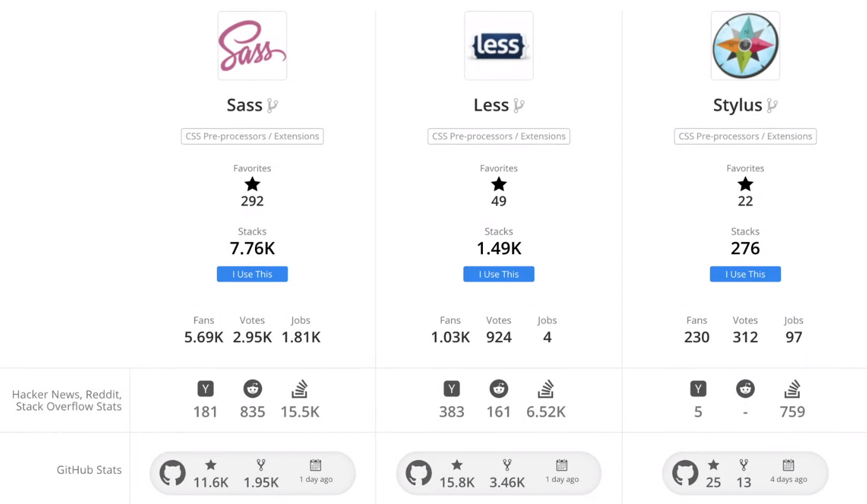Click the fork icon next to Less
The height and width of the screenshot is (504, 867).
[518, 105]
